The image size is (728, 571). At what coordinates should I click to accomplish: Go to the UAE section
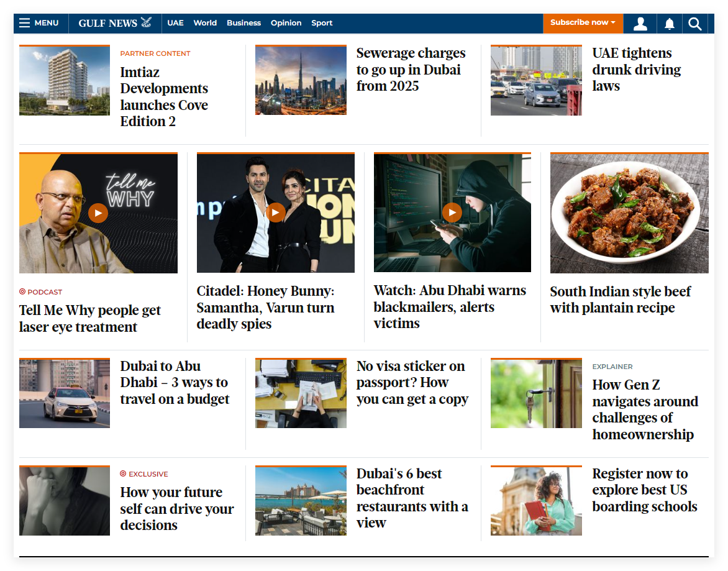175,23
